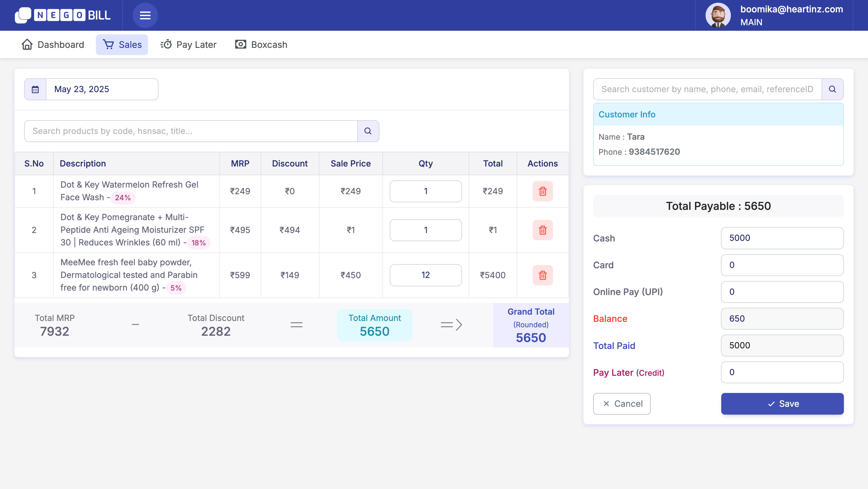868x489 pixels.
Task: Click the Online Pay (UPI) field
Action: click(x=782, y=292)
